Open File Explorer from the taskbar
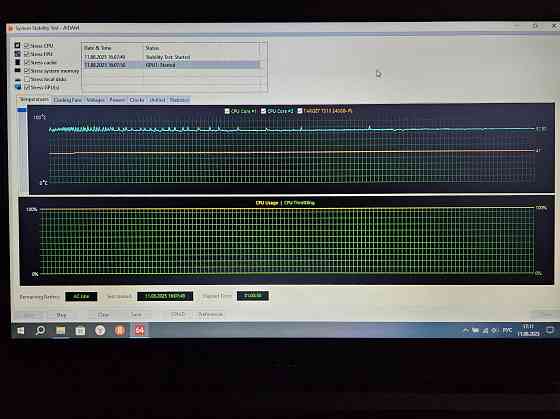The height and width of the screenshot is (419, 560). 60,330
